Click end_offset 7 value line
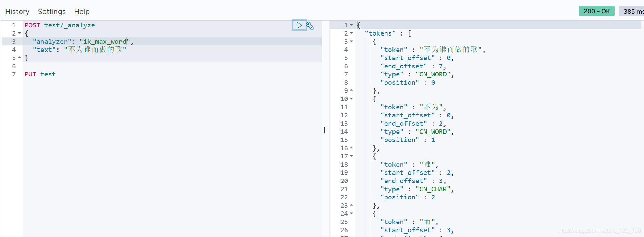The width and height of the screenshot is (644, 237). [x=413, y=66]
